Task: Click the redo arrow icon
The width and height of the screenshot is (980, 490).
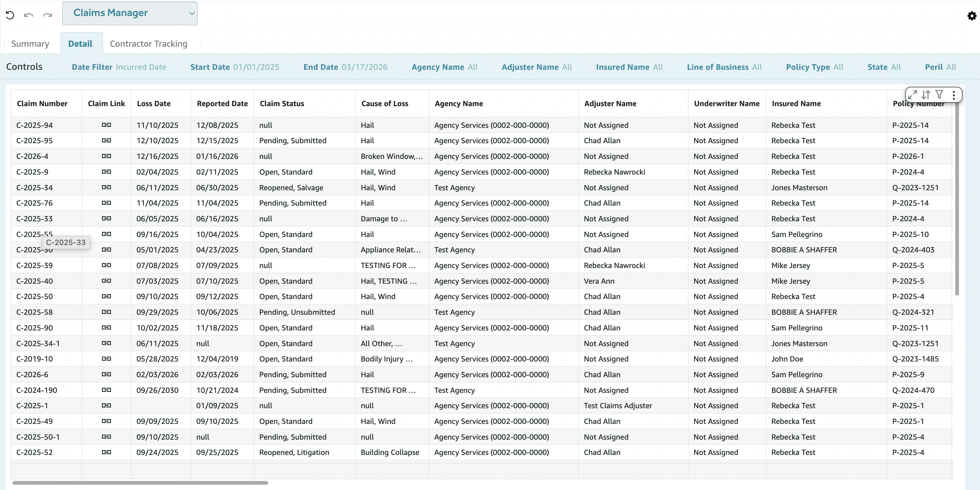Action: tap(47, 15)
